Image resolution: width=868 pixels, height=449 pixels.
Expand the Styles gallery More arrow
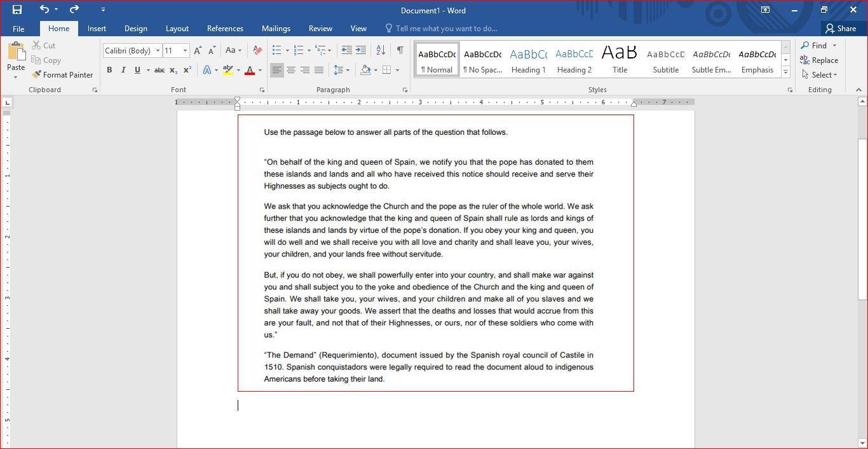coord(785,72)
